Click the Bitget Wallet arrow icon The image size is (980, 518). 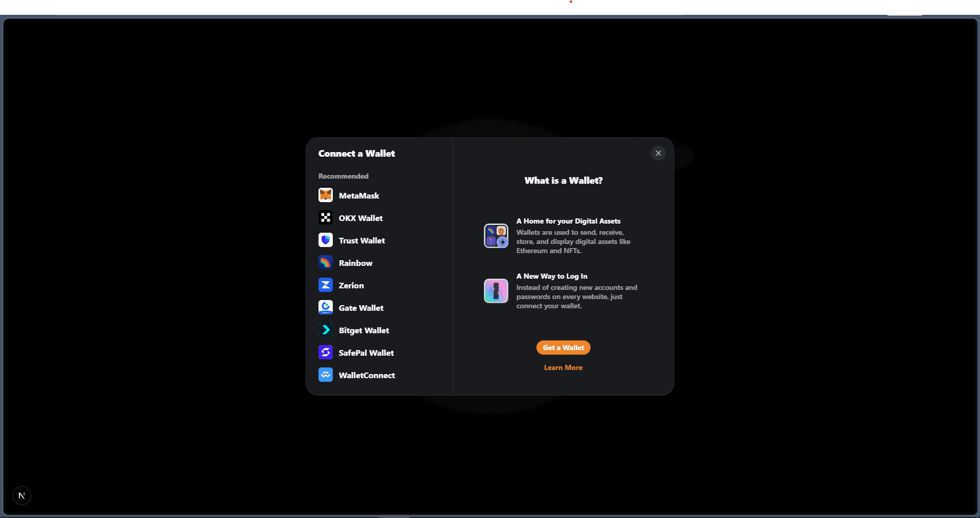coord(326,330)
